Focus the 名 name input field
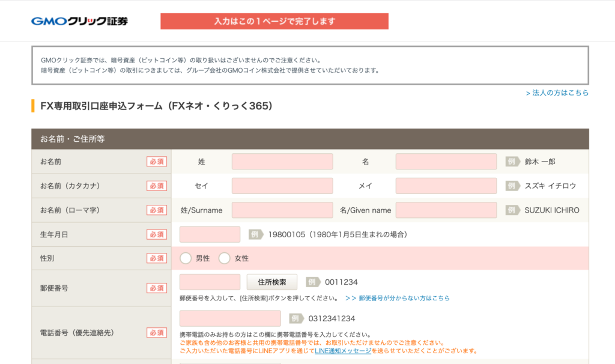Viewport: 615px width, 364px height. click(x=446, y=162)
